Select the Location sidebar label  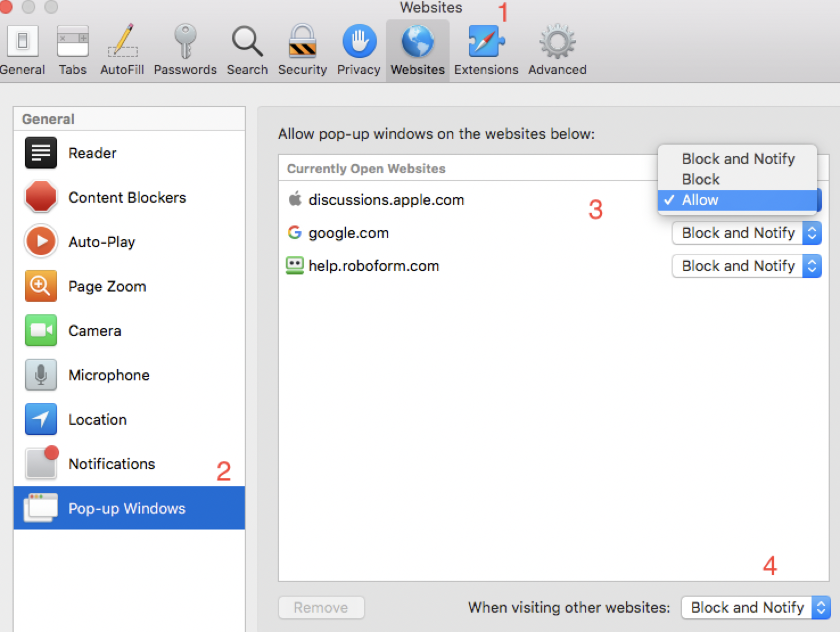click(97, 420)
